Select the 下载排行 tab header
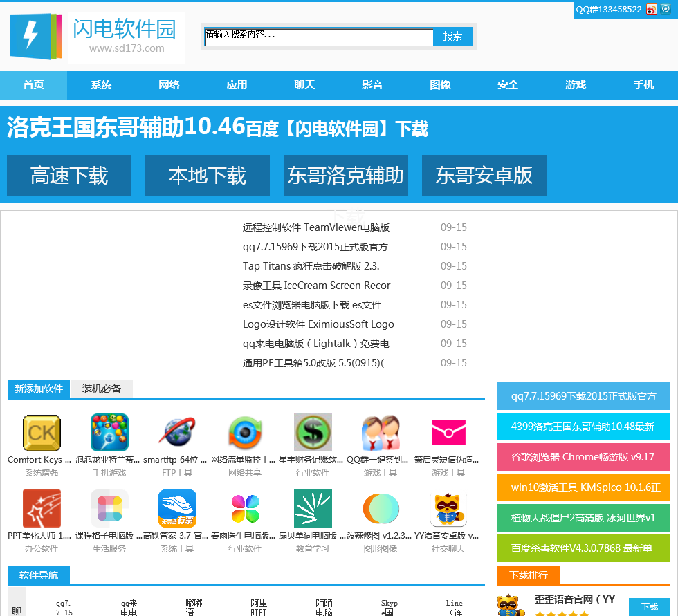Screen dimensions: 678x616 coord(529,575)
